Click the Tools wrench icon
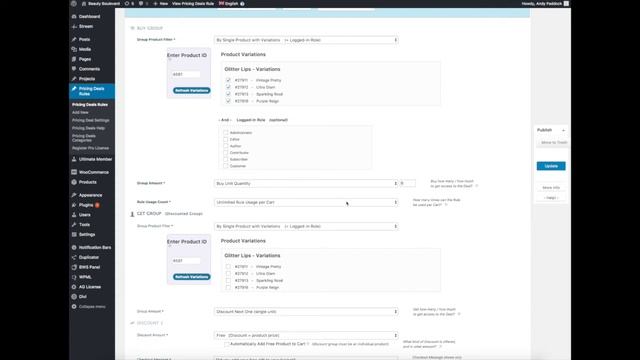The width and height of the screenshot is (640, 360). click(x=74, y=224)
